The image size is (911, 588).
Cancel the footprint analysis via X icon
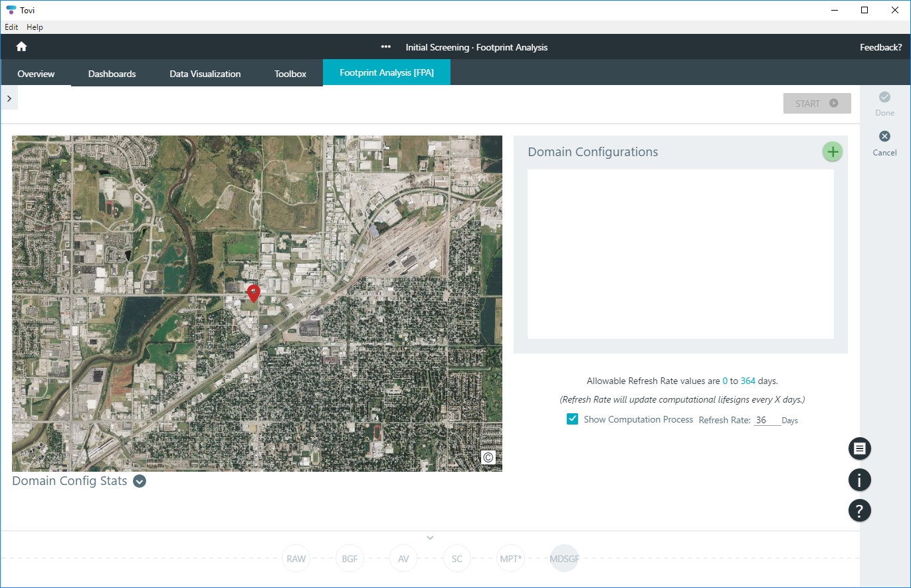coord(884,136)
